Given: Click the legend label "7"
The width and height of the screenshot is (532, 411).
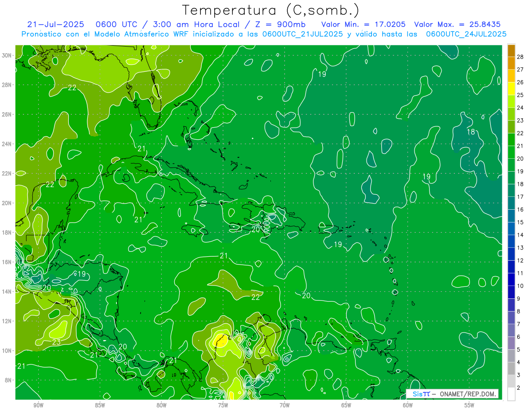Looking at the screenshot, I should (x=518, y=324).
